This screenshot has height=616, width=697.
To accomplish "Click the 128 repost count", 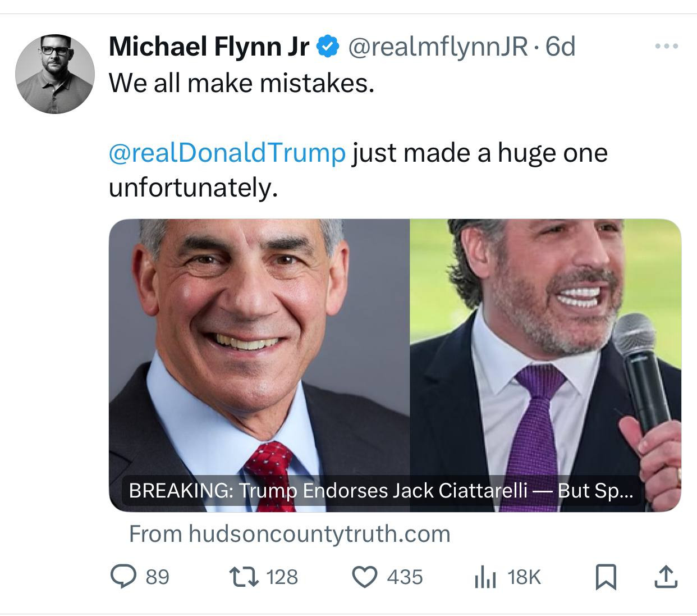I will (282, 577).
